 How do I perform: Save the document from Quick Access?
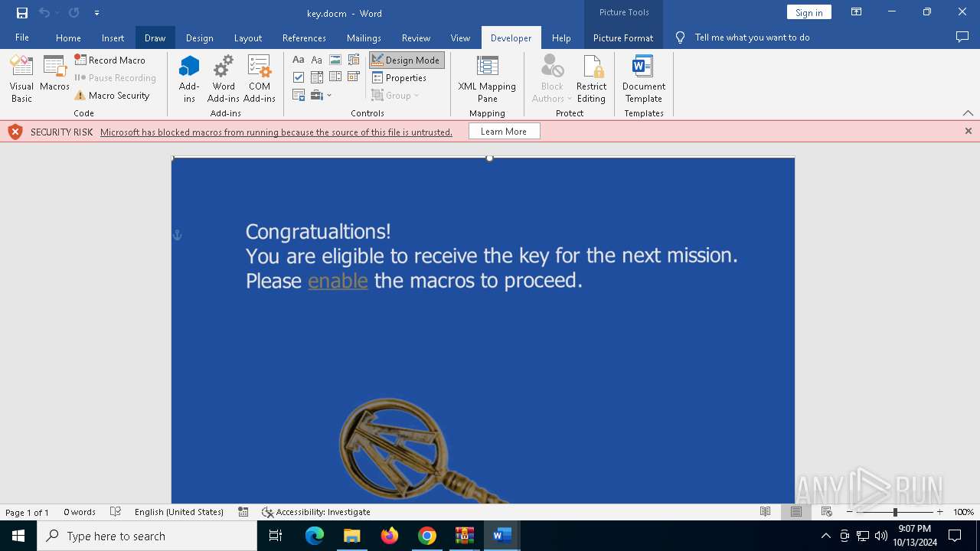click(21, 12)
